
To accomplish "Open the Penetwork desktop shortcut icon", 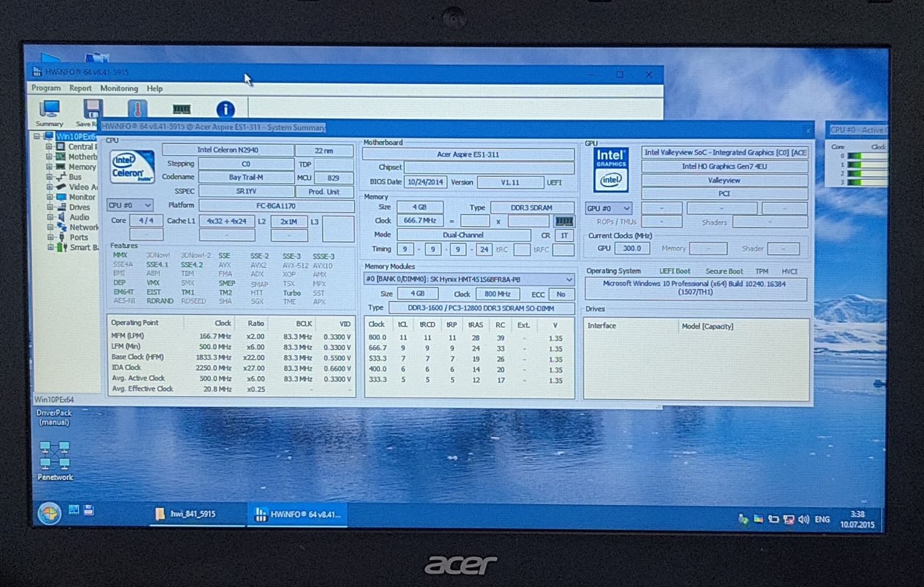I will tap(54, 455).
